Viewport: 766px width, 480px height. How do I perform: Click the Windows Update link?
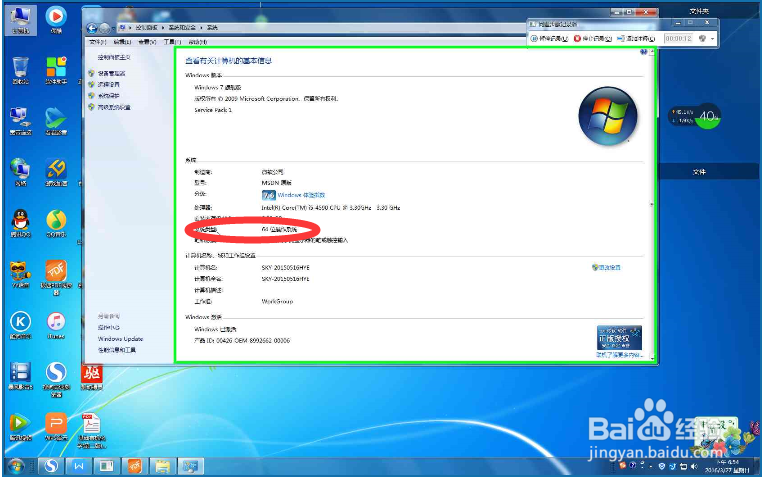(x=120, y=338)
